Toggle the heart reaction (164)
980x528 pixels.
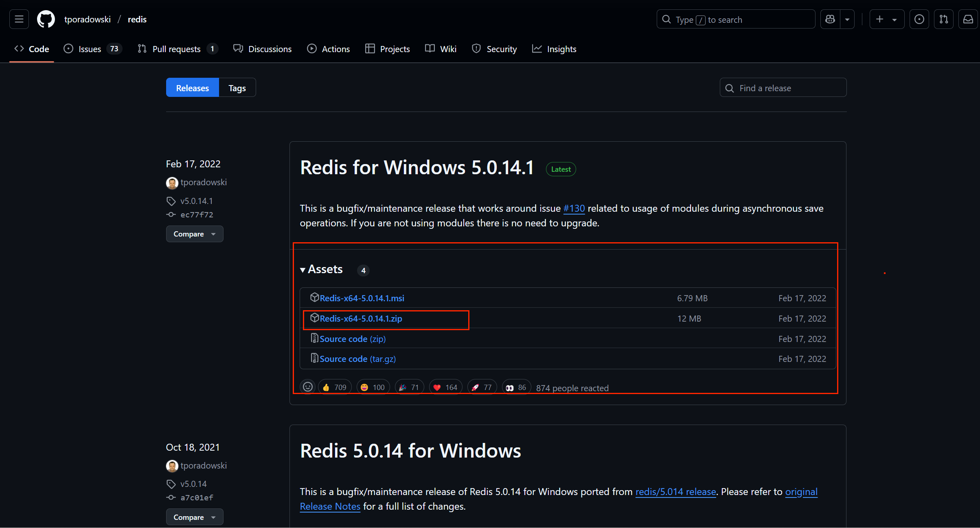click(445, 387)
